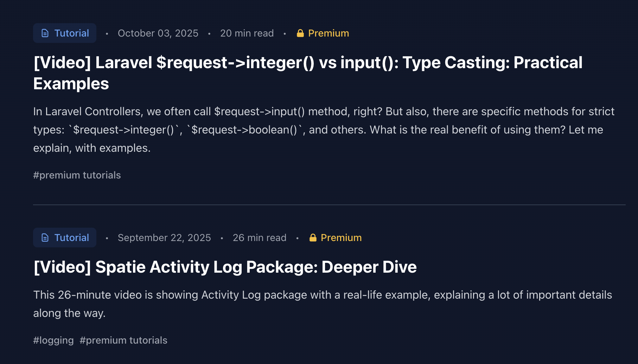Viewport: 638px width, 364px height.
Task: Click the document icon in the October Tutorial badge
Action: [45, 33]
